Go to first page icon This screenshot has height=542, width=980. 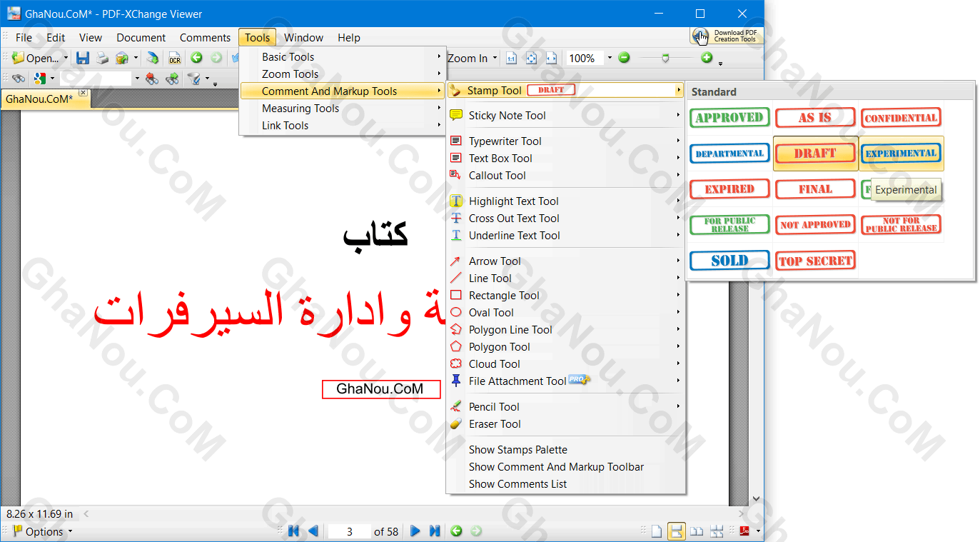[293, 531]
